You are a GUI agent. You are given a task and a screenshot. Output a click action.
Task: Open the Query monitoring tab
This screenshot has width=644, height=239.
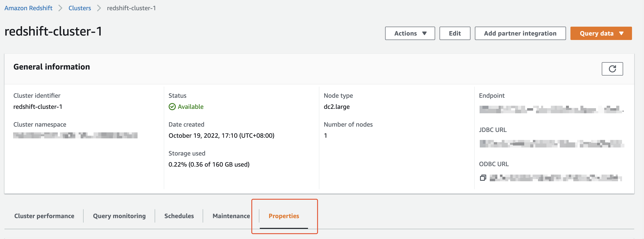119,216
